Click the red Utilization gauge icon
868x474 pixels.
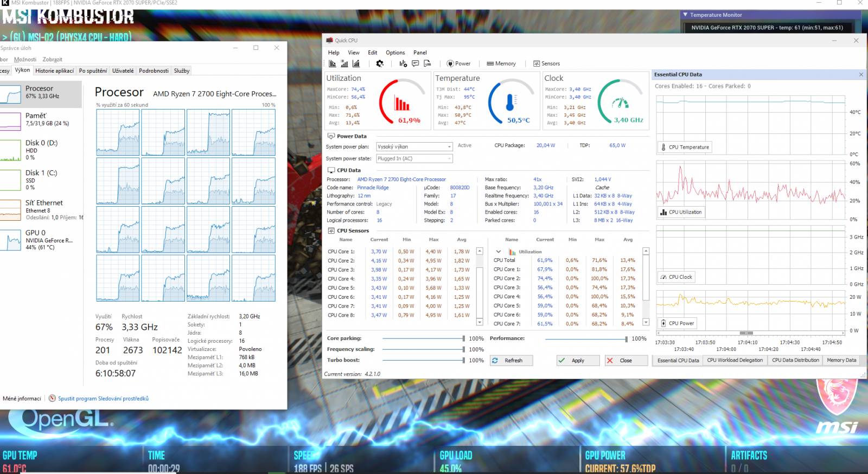click(x=402, y=102)
